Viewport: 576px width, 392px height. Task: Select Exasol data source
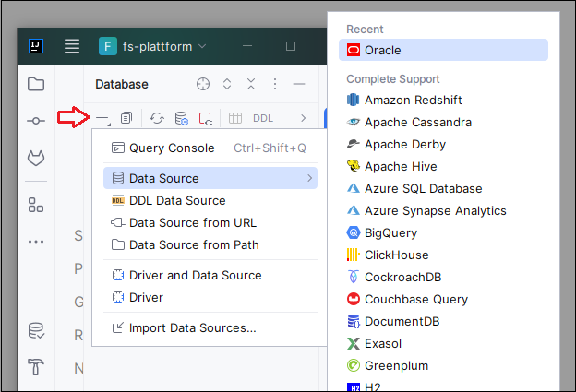coord(443,343)
